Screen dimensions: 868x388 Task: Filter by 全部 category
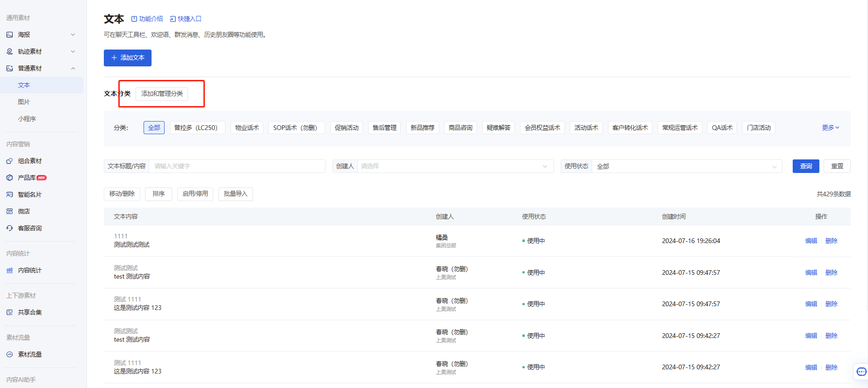154,128
